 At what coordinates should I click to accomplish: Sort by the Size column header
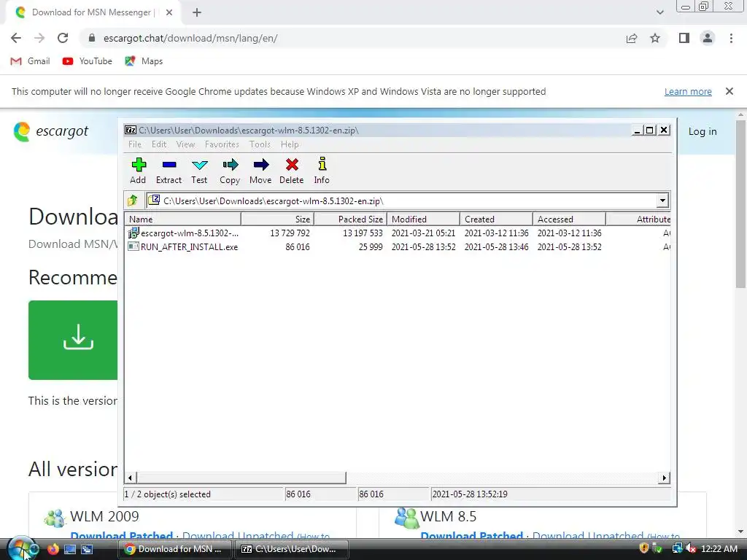pos(278,219)
